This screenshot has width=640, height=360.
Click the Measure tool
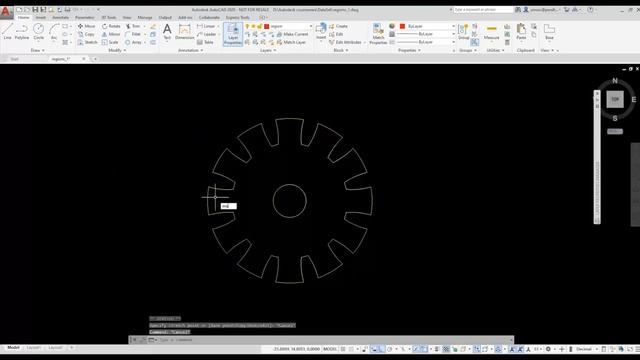click(x=491, y=31)
